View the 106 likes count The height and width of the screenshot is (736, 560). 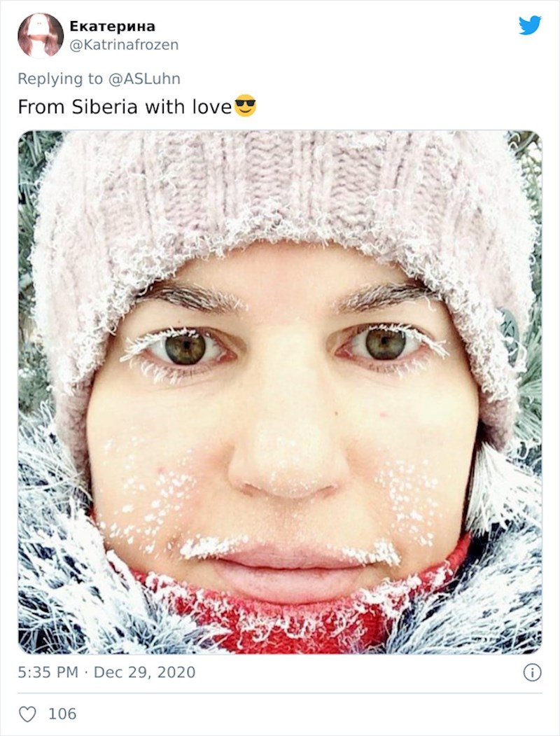62,714
